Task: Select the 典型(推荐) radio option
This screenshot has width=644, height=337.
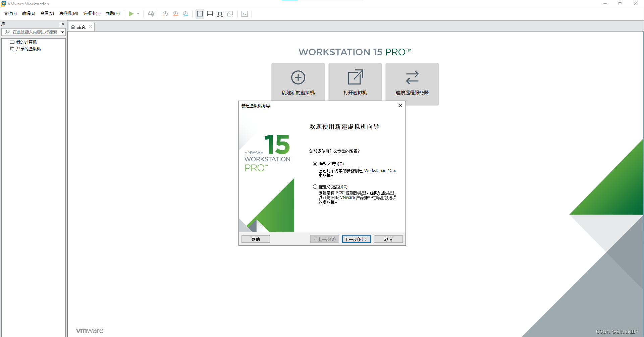Action: (315, 164)
